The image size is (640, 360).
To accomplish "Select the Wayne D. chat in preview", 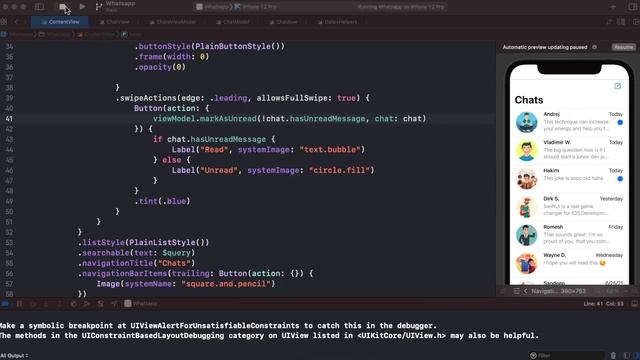I will point(570,262).
